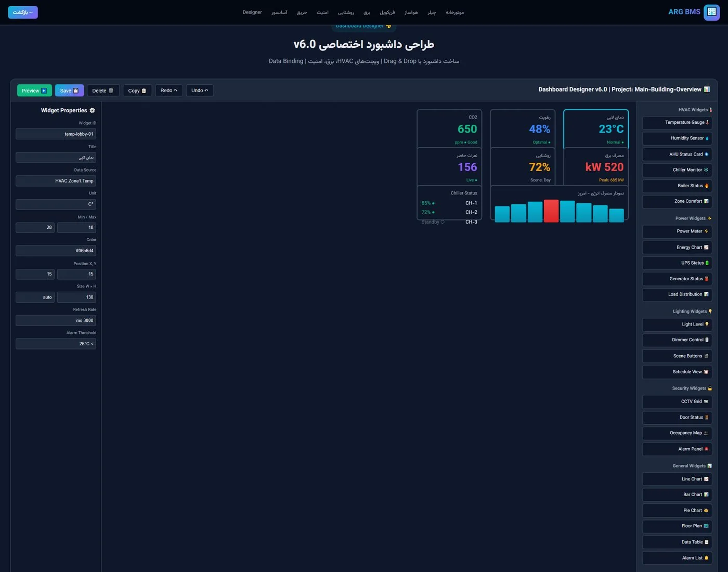Select the 48% humidity widget

pos(523,129)
